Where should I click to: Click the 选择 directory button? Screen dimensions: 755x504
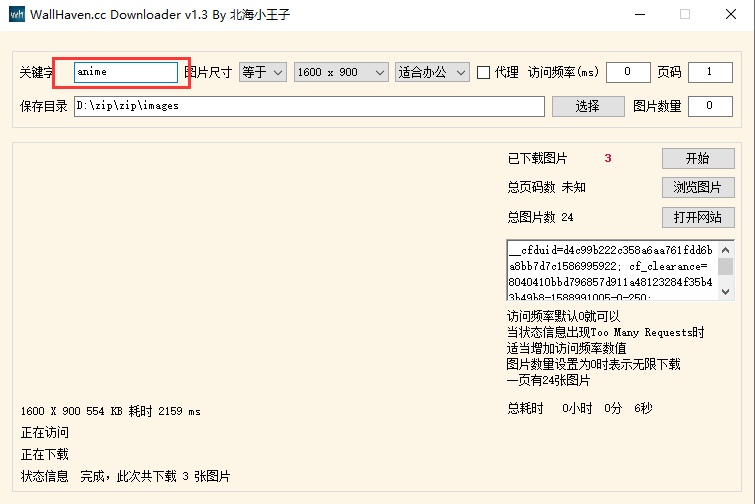pos(588,106)
